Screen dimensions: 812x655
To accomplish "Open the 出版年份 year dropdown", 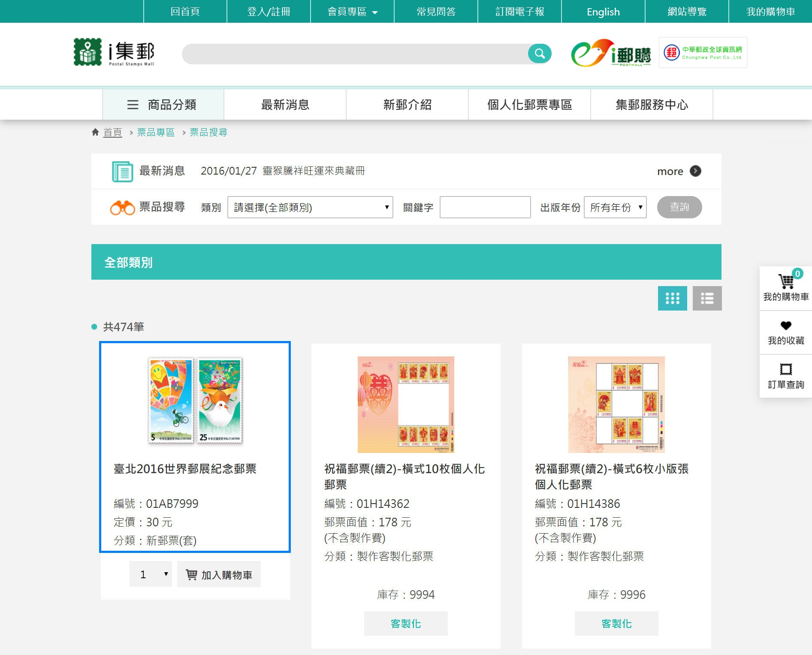I will tap(615, 207).
